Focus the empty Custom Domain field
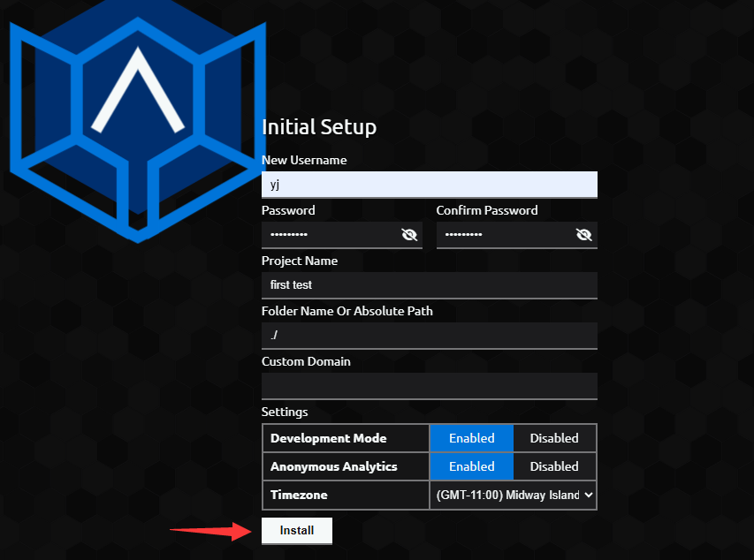 coord(430,386)
